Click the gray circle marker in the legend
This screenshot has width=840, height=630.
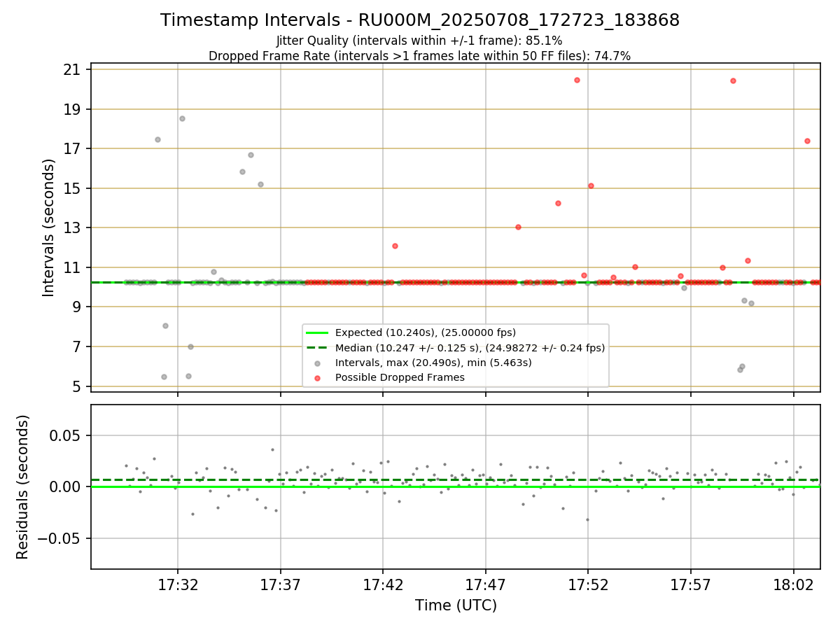click(x=318, y=363)
